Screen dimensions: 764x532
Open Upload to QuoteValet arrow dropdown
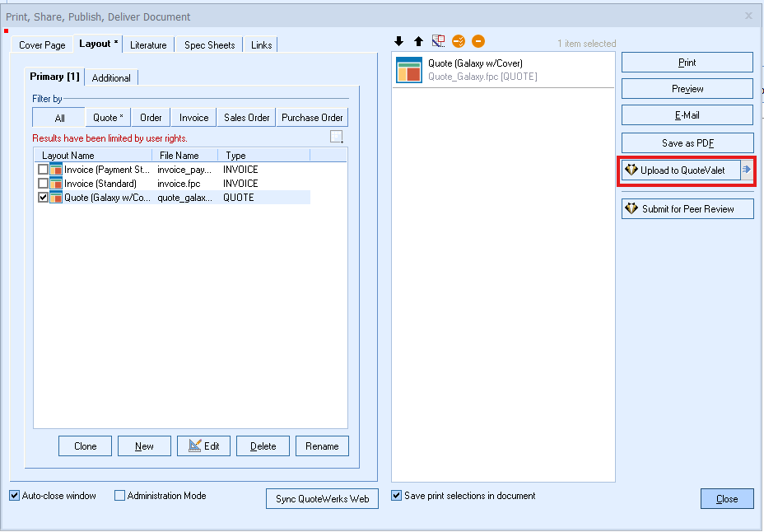(x=747, y=170)
